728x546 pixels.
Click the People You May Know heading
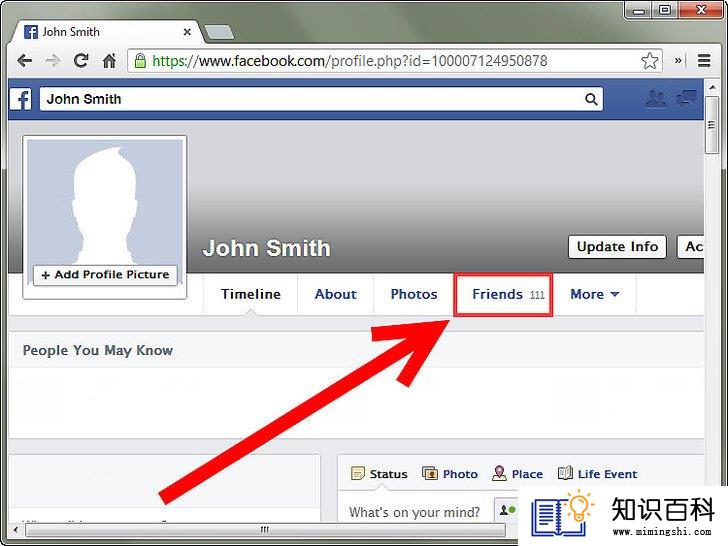click(98, 350)
